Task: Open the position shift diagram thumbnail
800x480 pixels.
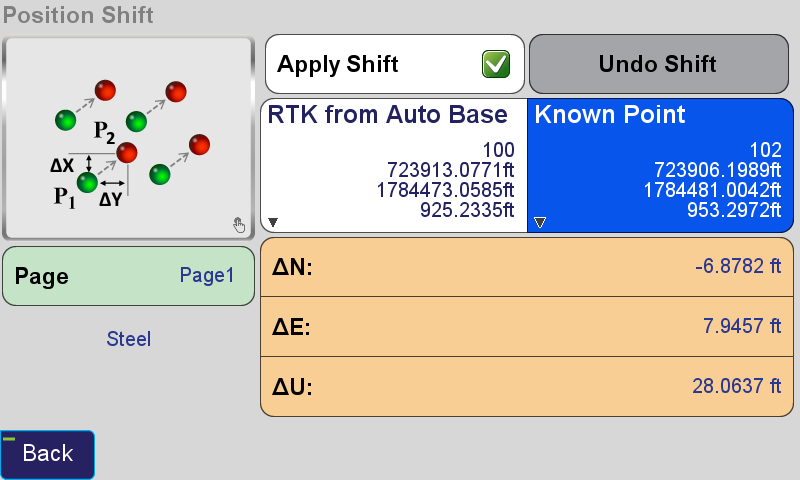Action: point(129,138)
